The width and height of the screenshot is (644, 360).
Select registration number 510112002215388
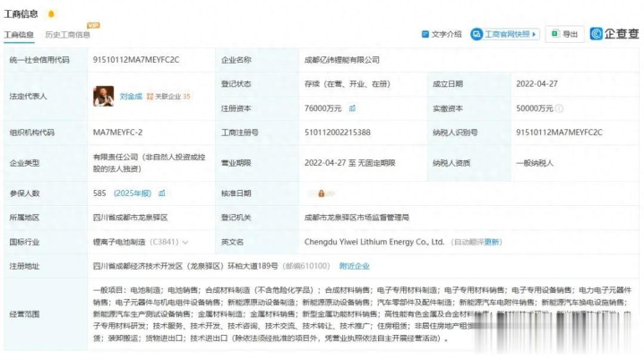tap(337, 133)
